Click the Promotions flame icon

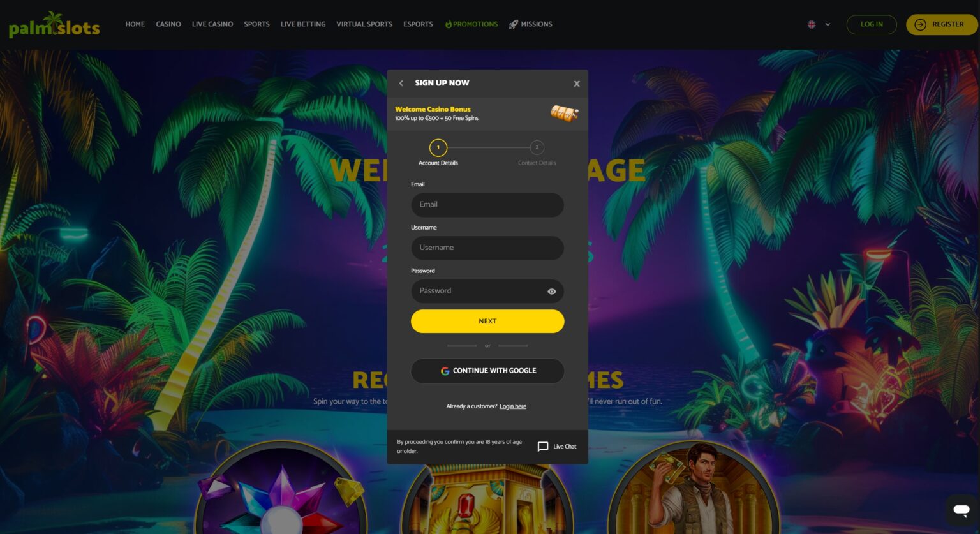click(x=449, y=24)
